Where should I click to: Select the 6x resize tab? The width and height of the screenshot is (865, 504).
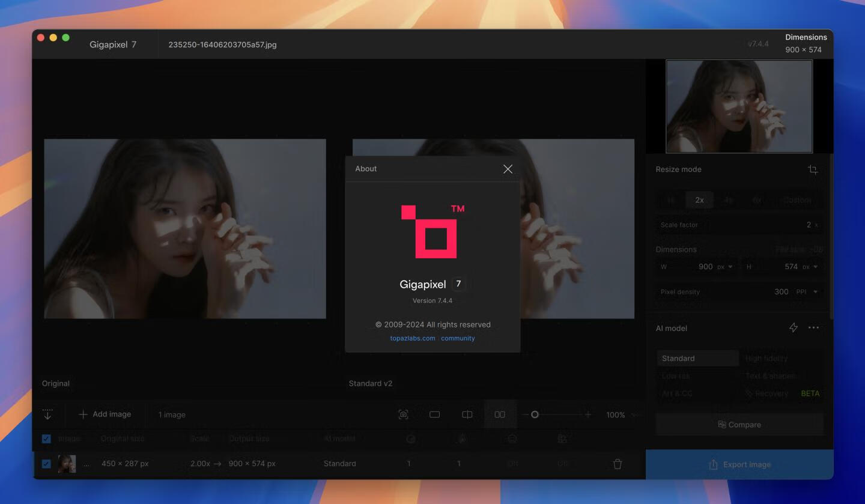[757, 200]
